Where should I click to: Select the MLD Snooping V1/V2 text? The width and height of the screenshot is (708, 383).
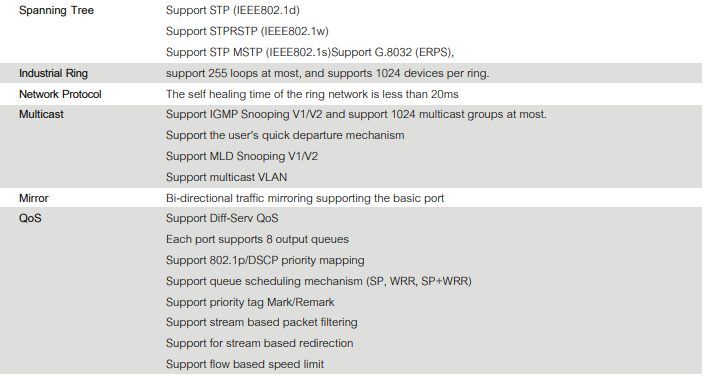242,156
